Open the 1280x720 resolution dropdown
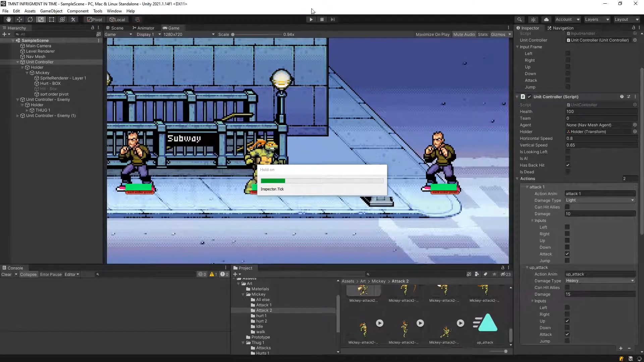644x362 pixels. pos(189,35)
